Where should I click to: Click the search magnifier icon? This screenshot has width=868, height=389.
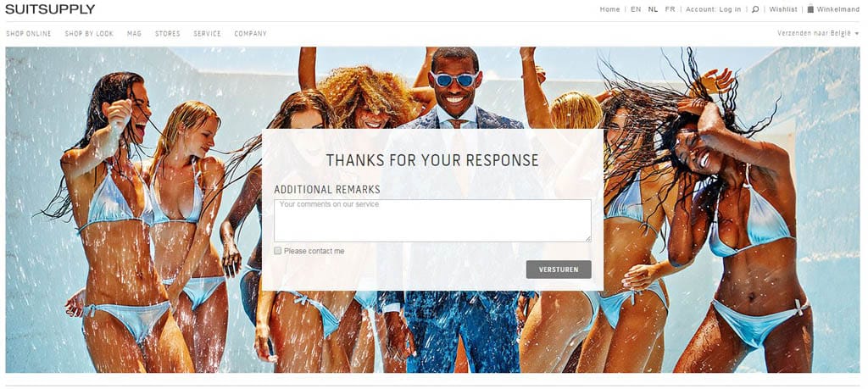(x=755, y=9)
